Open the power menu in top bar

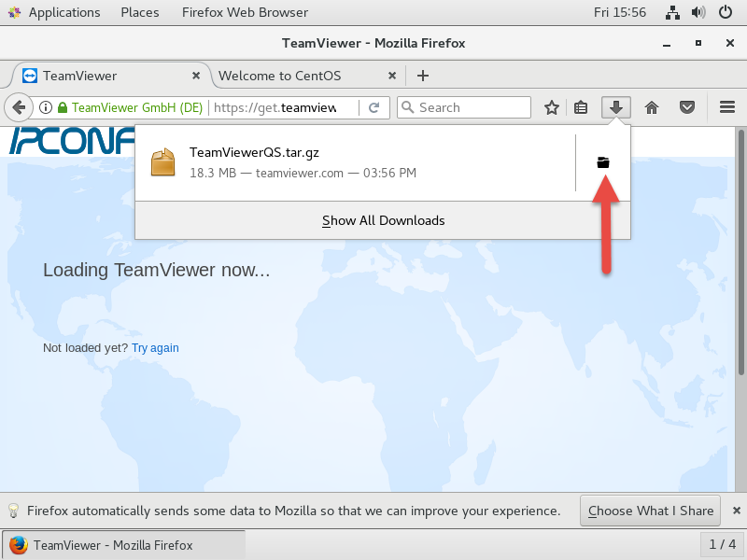(726, 12)
